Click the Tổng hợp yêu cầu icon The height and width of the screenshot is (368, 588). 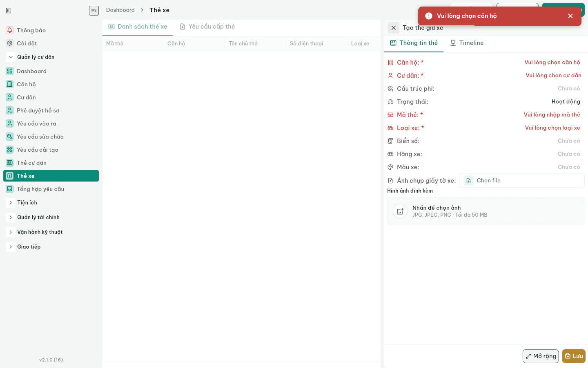(10, 189)
